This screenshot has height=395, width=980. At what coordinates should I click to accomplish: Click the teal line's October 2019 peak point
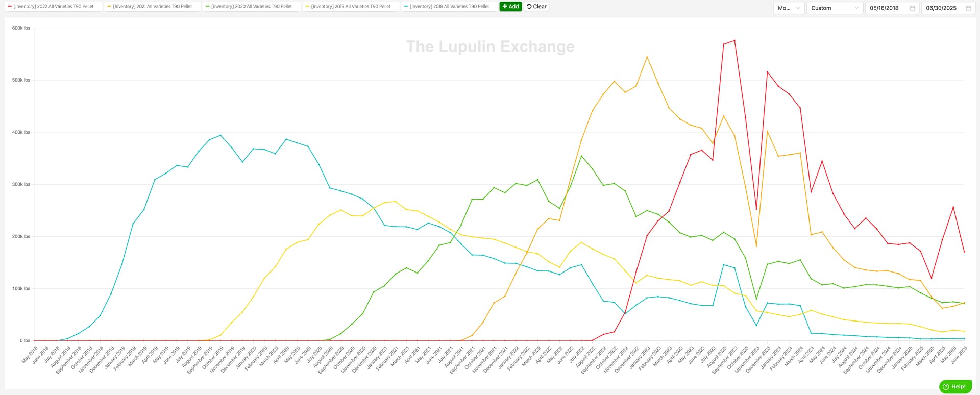click(x=220, y=135)
